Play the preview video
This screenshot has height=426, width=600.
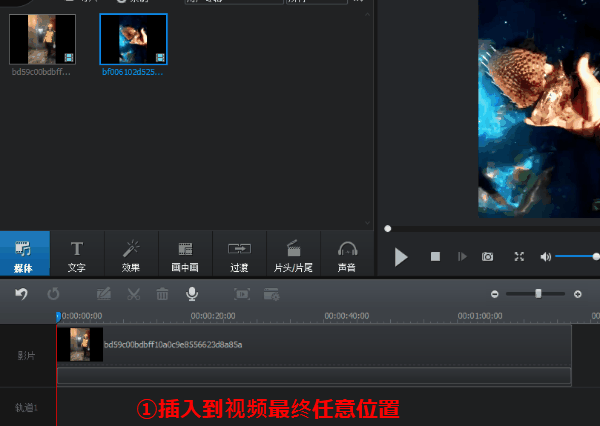tap(401, 257)
